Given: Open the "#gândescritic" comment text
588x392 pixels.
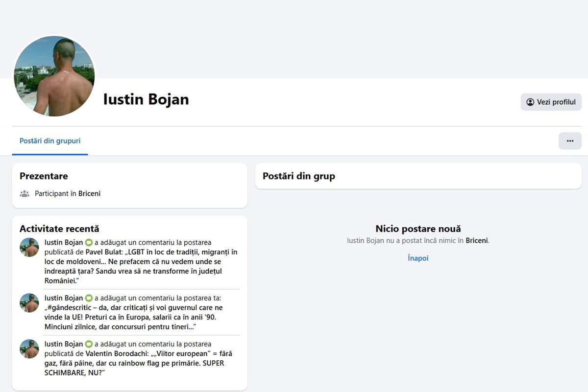Looking at the screenshot, I should [132, 317].
